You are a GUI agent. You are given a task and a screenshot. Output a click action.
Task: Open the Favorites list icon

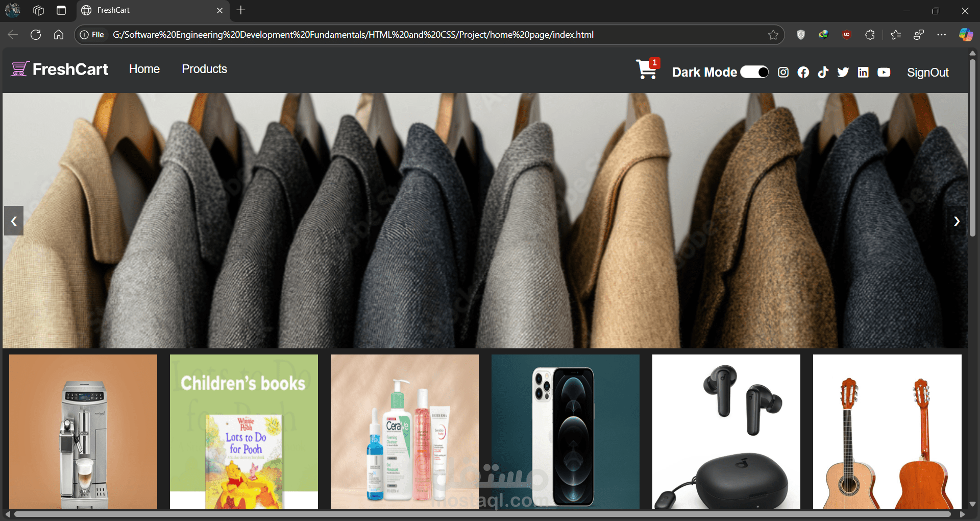895,35
